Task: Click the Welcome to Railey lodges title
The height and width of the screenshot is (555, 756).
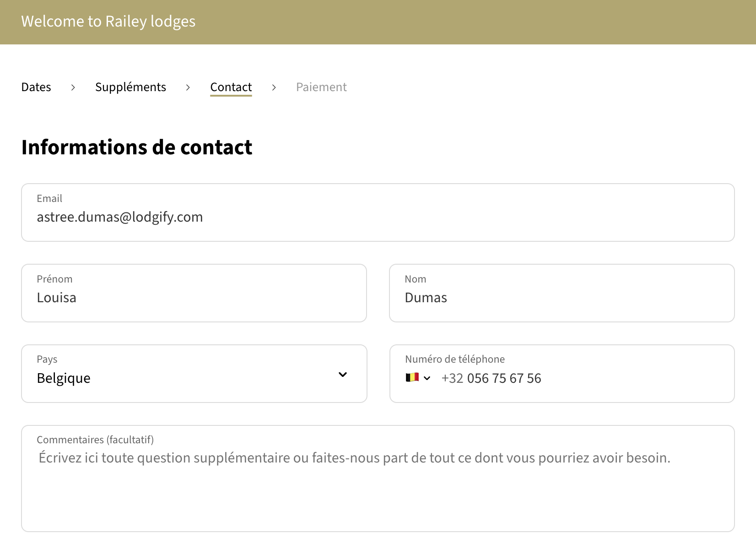Action: click(108, 22)
